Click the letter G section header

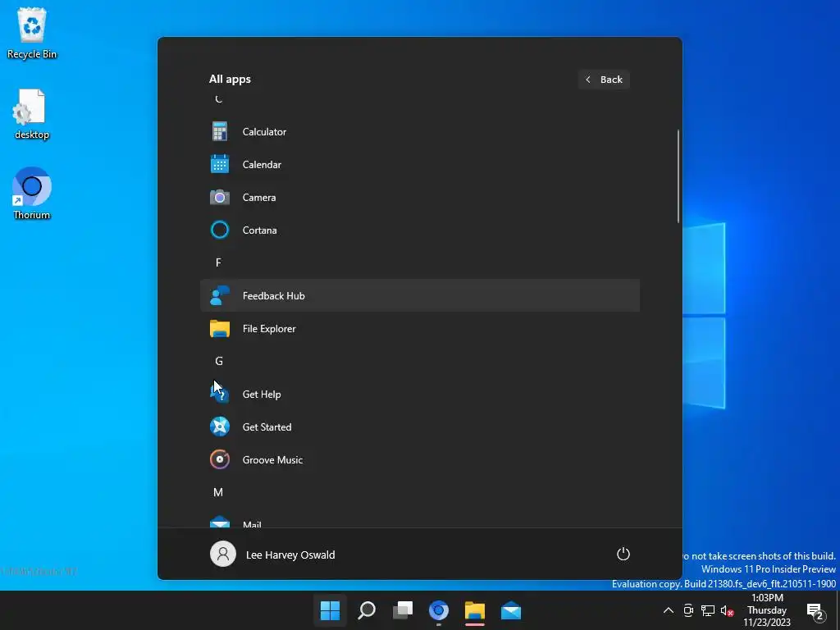(x=218, y=361)
